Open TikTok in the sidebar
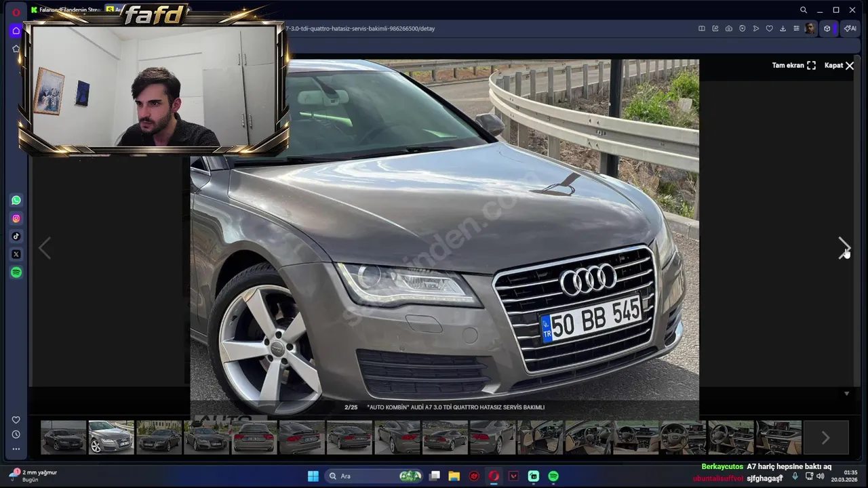Screen dimensions: 868x488 (x=16, y=237)
